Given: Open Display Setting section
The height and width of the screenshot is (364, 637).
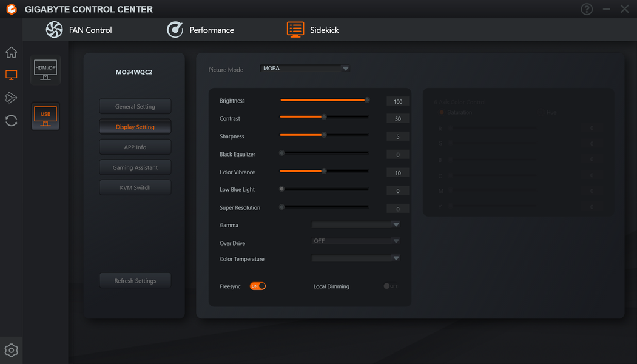Looking at the screenshot, I should (x=135, y=127).
